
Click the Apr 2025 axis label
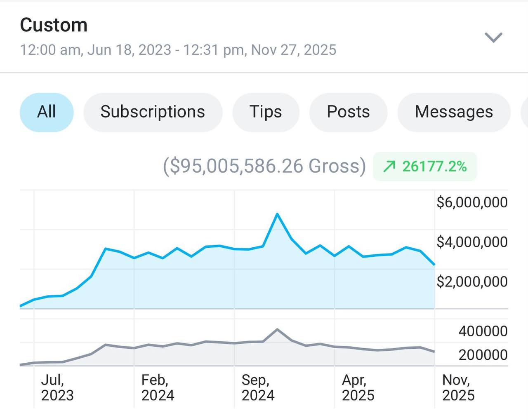(x=358, y=387)
